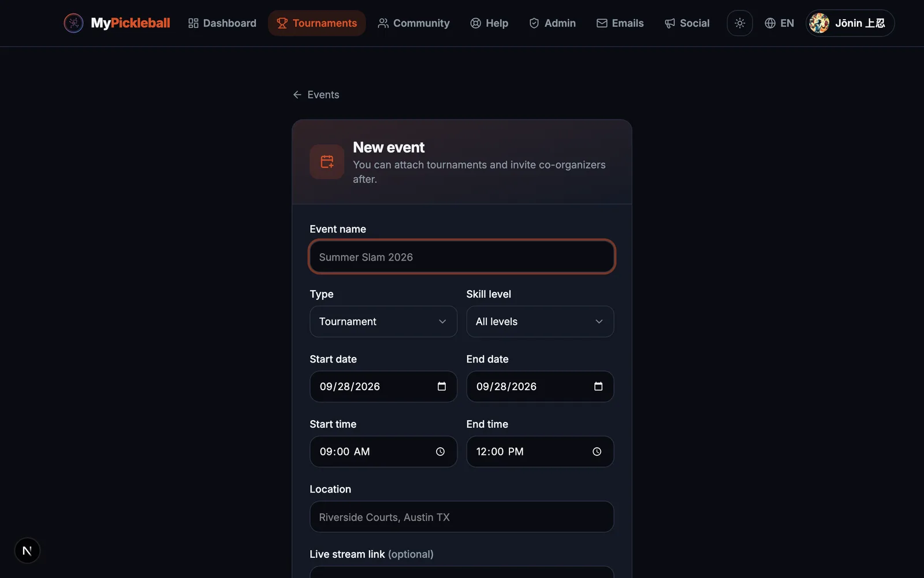Toggle light/dark theme sun icon
Viewport: 924px width, 578px height.
740,23
